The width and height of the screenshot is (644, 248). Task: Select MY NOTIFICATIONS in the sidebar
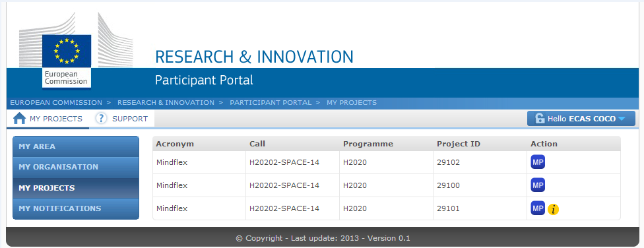pos(76,208)
